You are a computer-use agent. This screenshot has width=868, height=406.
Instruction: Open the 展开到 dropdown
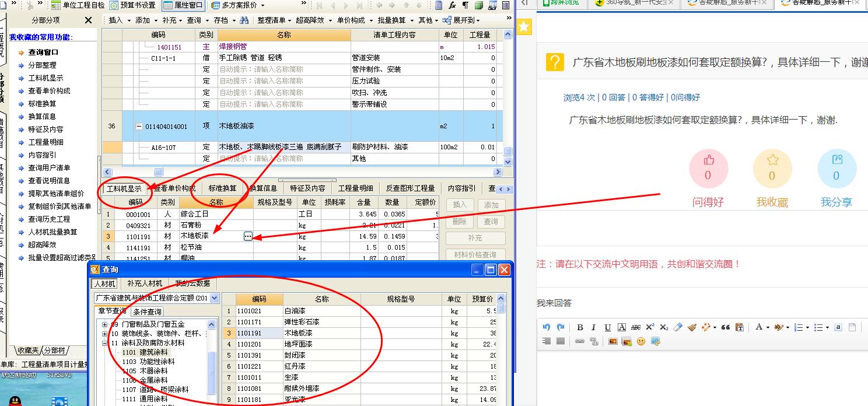462,20
